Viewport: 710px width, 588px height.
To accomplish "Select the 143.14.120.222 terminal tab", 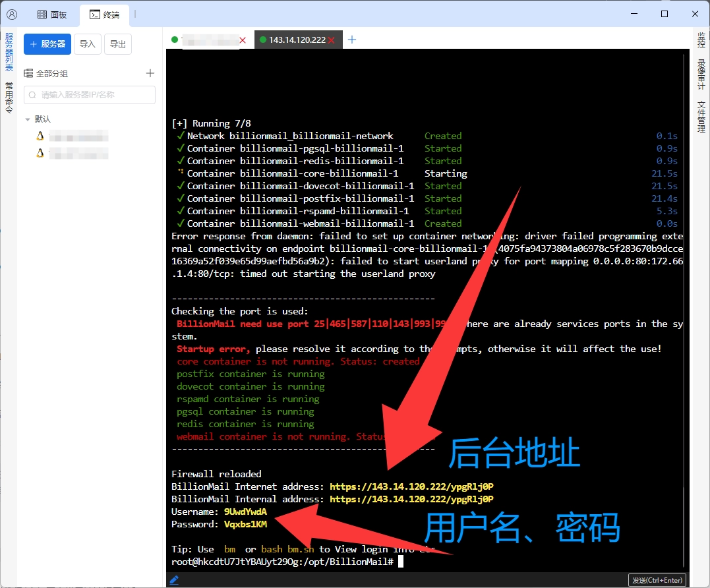I will pyautogui.click(x=297, y=40).
